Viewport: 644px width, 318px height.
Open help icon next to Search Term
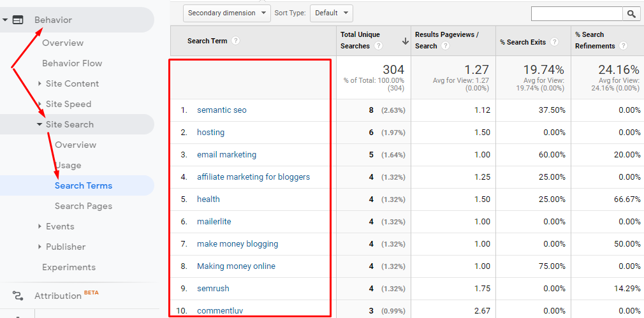tap(235, 41)
